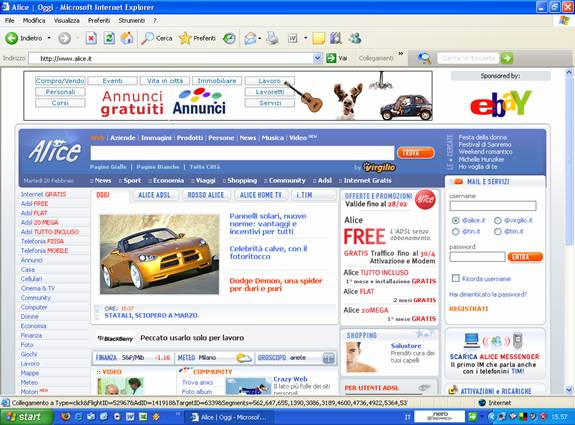Open Dodge Demon spider article link
This screenshot has height=425, width=575.
click(x=276, y=285)
